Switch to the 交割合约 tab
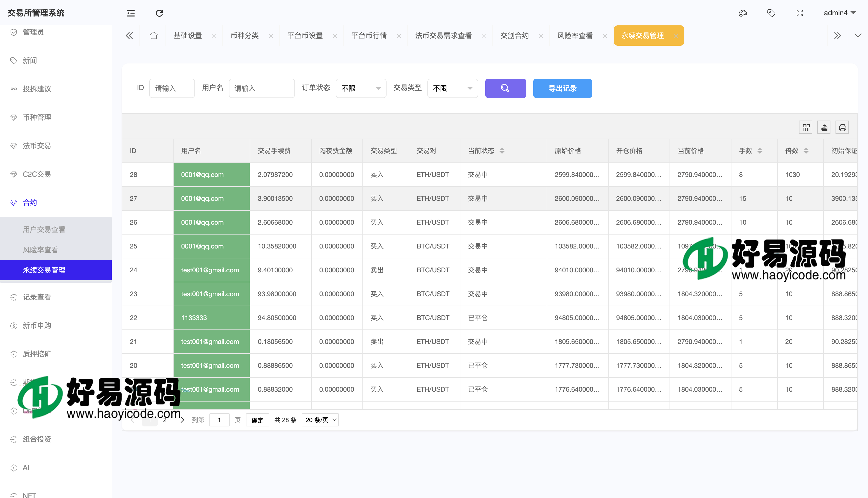This screenshot has width=868, height=498. pyautogui.click(x=514, y=36)
